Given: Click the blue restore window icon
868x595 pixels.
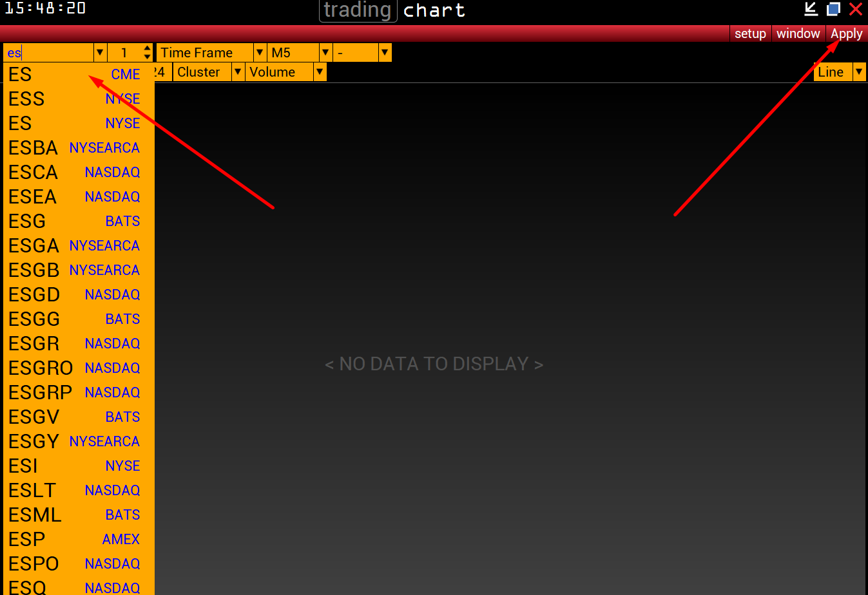Looking at the screenshot, I should pyautogui.click(x=833, y=9).
